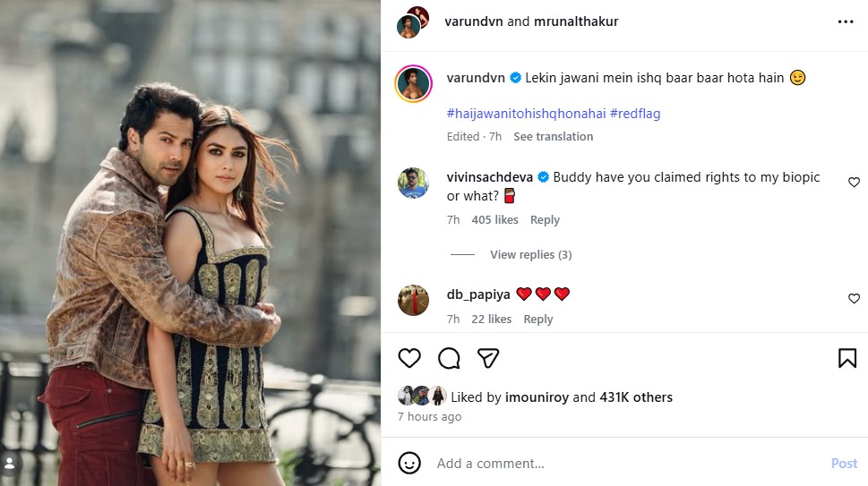The height and width of the screenshot is (486, 868).
Task: Like db_papiya's comment
Action: tap(854, 299)
